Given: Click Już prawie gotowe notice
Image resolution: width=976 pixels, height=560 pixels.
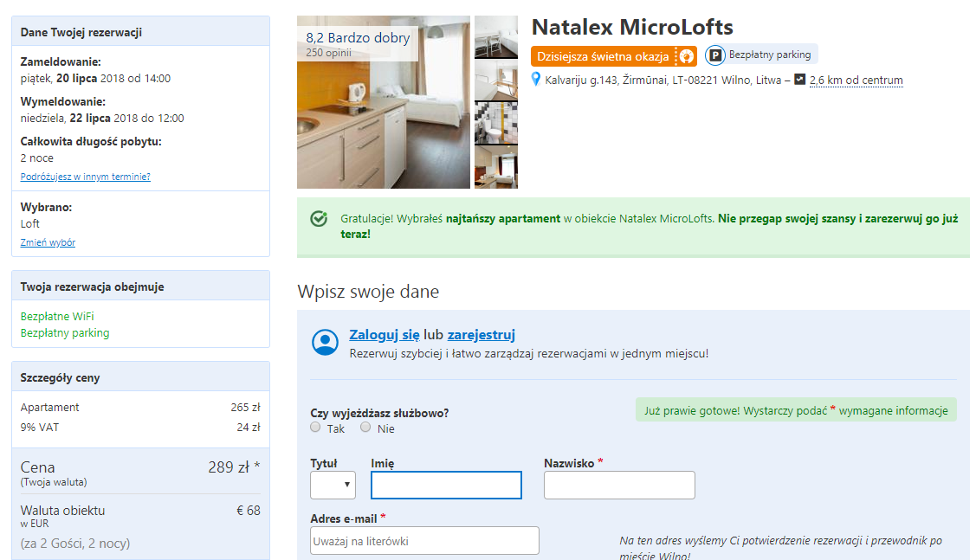Looking at the screenshot, I should coord(796,410).
